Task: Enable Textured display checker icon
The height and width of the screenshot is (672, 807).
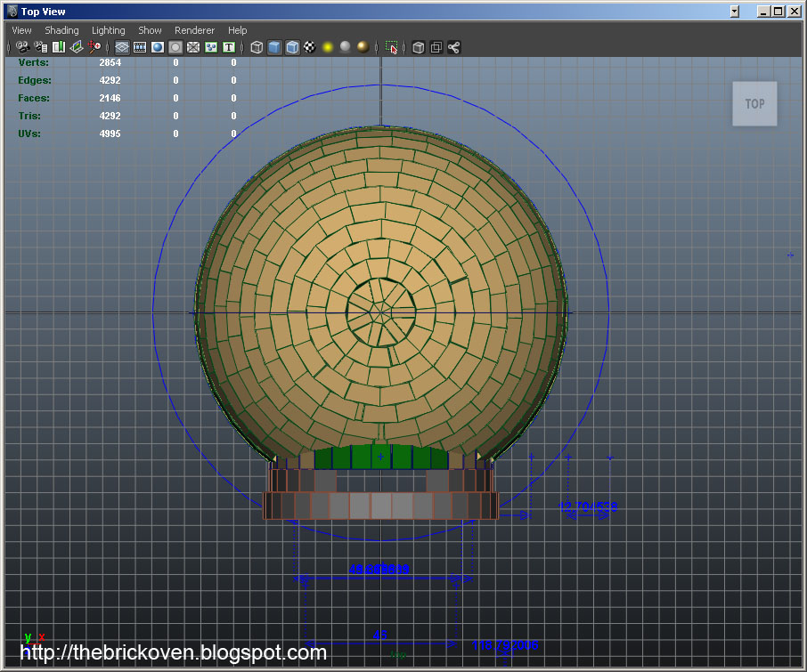Action: (x=310, y=47)
